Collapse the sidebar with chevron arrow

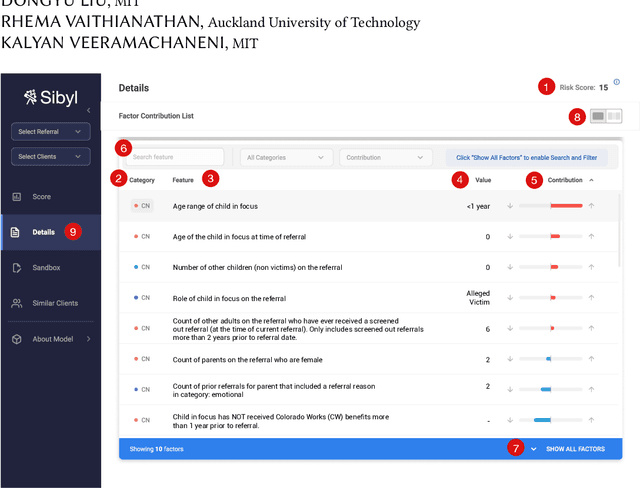tap(88, 110)
